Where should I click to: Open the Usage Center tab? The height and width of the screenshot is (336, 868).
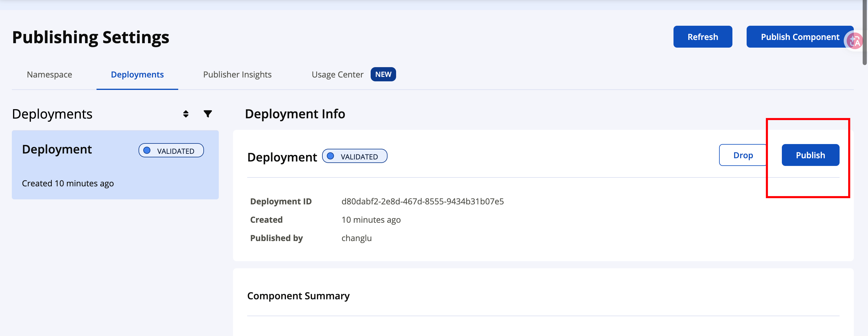337,75
